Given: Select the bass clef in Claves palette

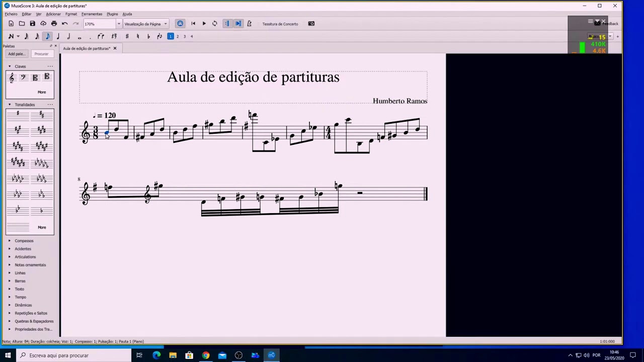Looking at the screenshot, I should pos(23,77).
